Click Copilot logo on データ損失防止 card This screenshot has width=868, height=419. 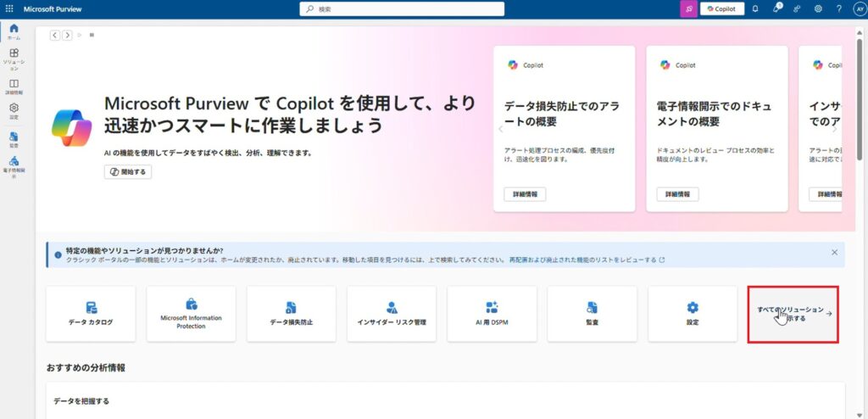(513, 64)
